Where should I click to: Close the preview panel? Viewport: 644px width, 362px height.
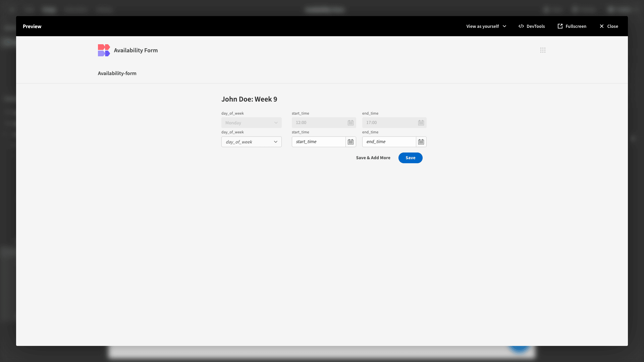(x=609, y=26)
